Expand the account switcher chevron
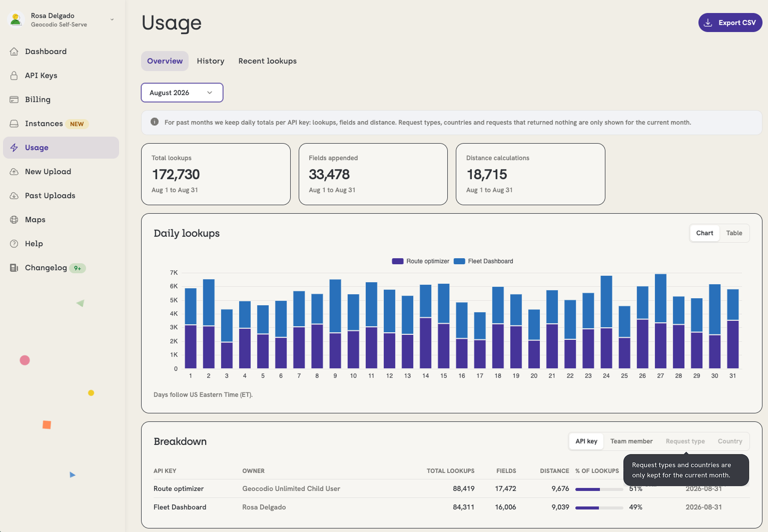 (x=112, y=20)
